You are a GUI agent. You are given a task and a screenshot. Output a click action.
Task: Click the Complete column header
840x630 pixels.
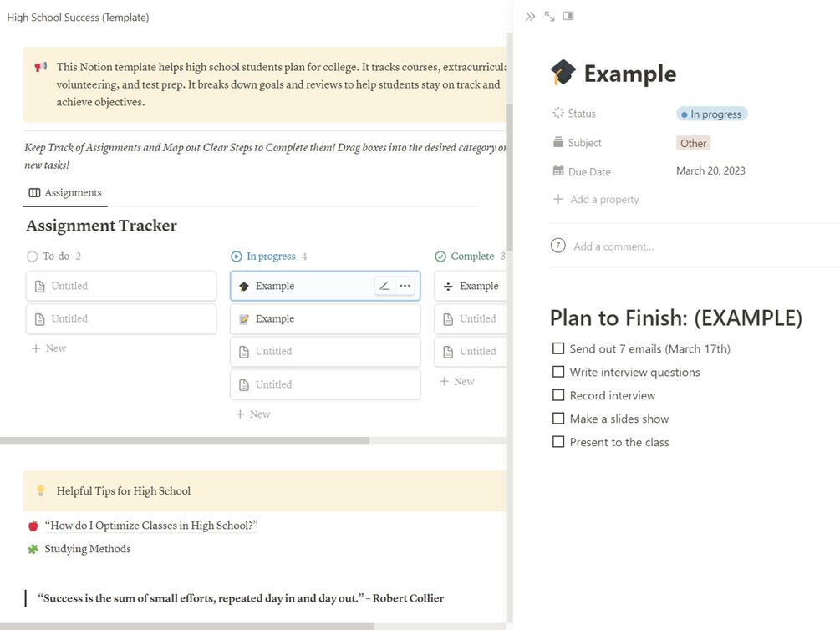471,257
